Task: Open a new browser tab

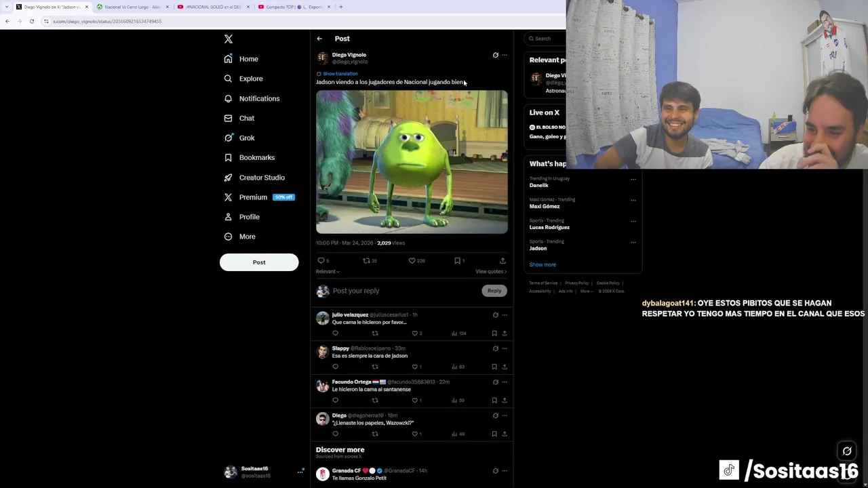Action: pos(341,7)
